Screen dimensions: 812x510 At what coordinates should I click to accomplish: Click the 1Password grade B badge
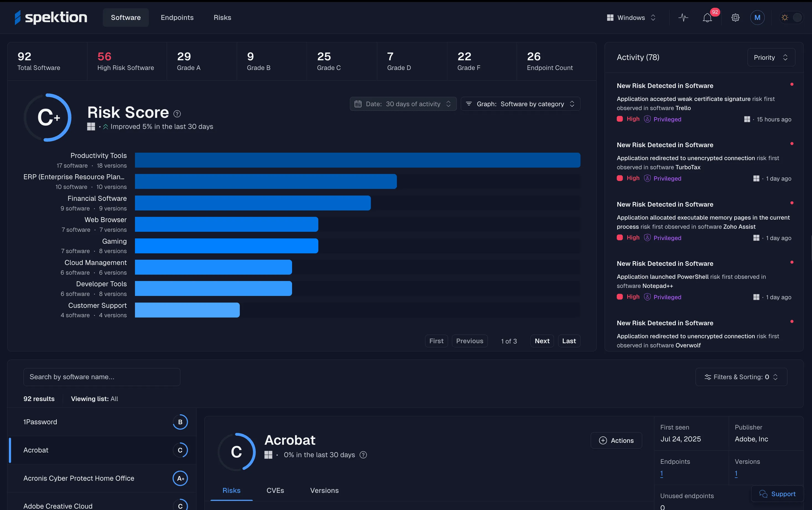[x=180, y=422]
